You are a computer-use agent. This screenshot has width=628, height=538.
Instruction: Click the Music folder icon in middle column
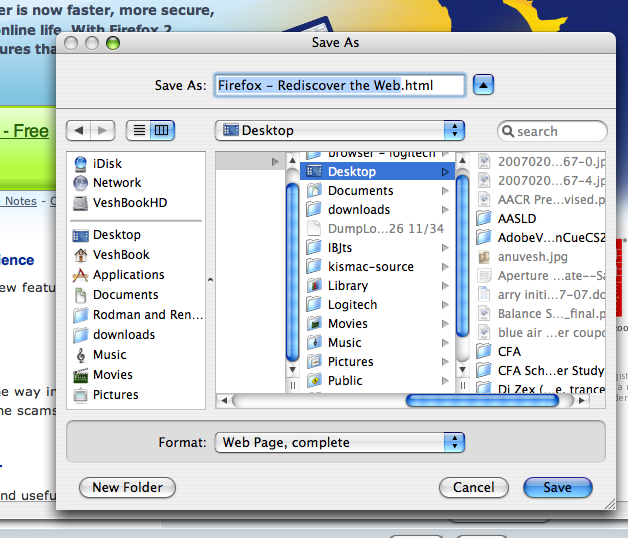314,343
